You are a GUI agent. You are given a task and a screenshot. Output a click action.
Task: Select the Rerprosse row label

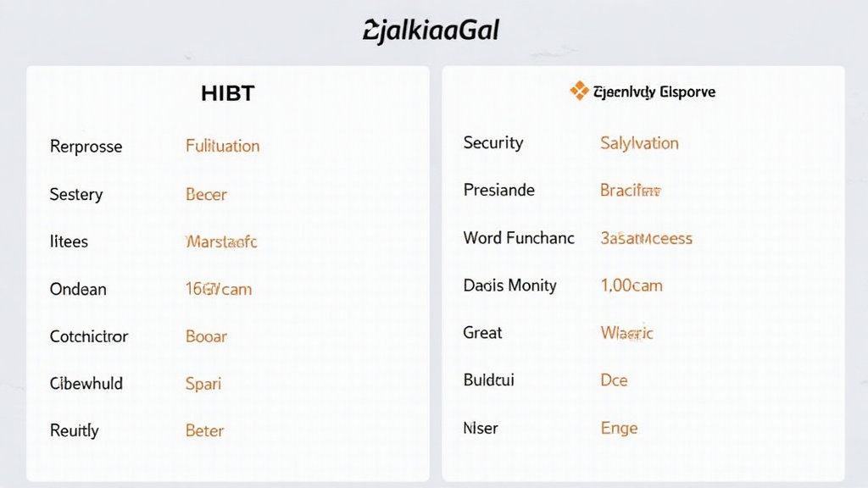pos(86,147)
